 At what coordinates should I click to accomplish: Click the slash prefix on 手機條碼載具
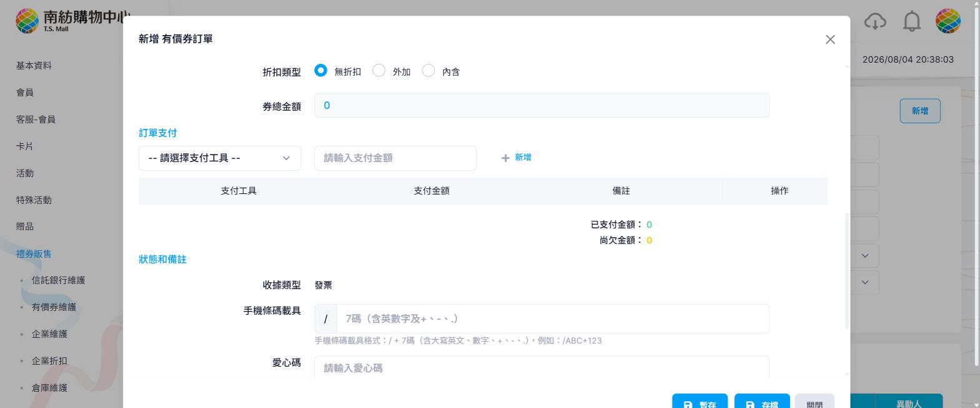[x=326, y=319]
